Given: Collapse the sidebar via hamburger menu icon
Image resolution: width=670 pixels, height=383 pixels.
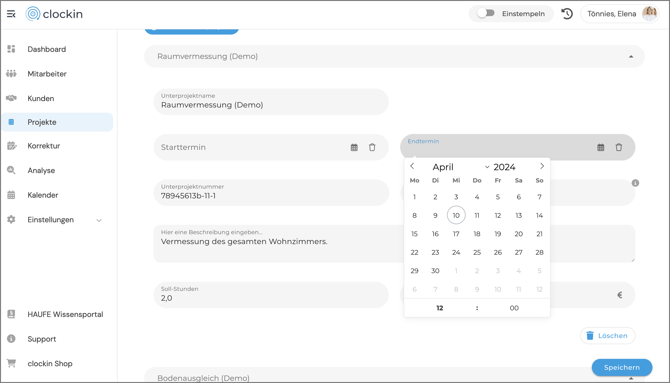Looking at the screenshot, I should pyautogui.click(x=11, y=14).
